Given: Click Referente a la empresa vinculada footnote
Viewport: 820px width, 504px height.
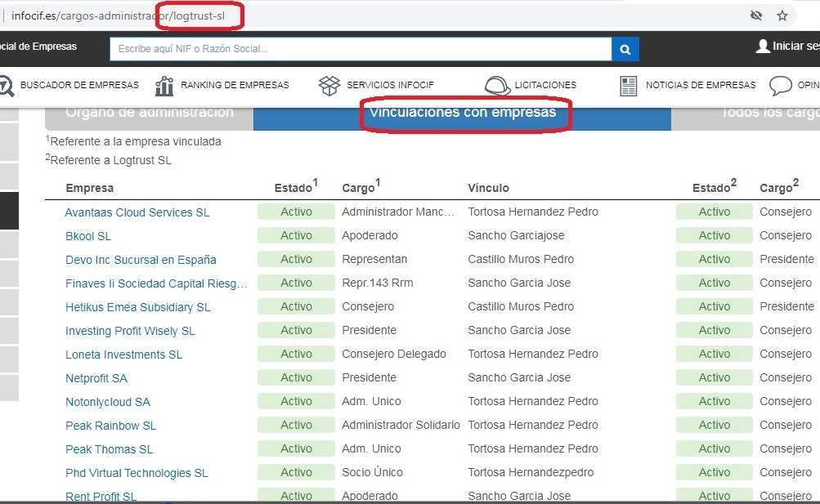Looking at the screenshot, I should click(x=133, y=141).
